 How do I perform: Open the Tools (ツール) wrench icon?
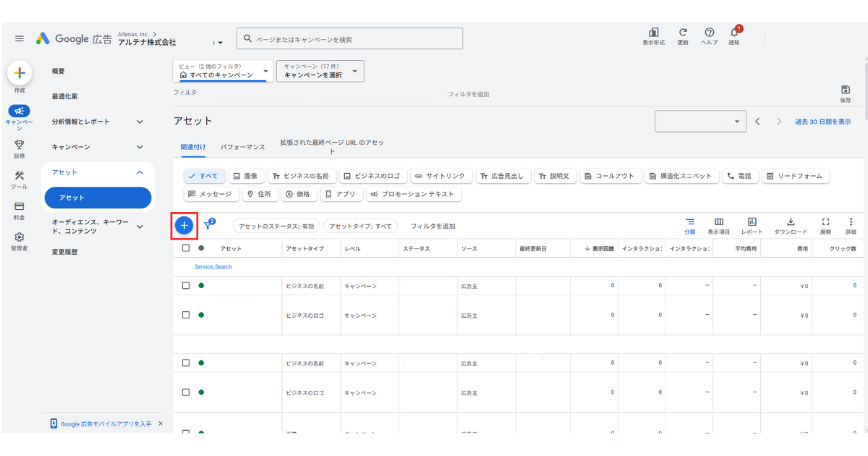(20, 175)
